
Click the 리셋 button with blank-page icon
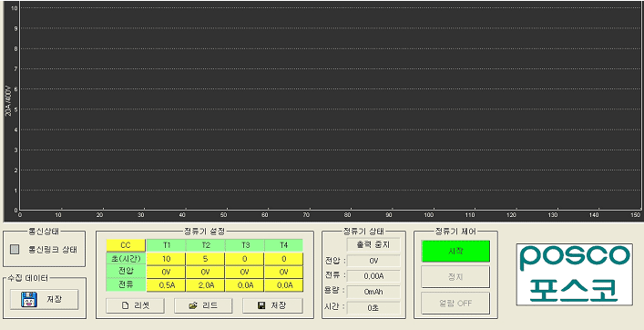pos(135,305)
